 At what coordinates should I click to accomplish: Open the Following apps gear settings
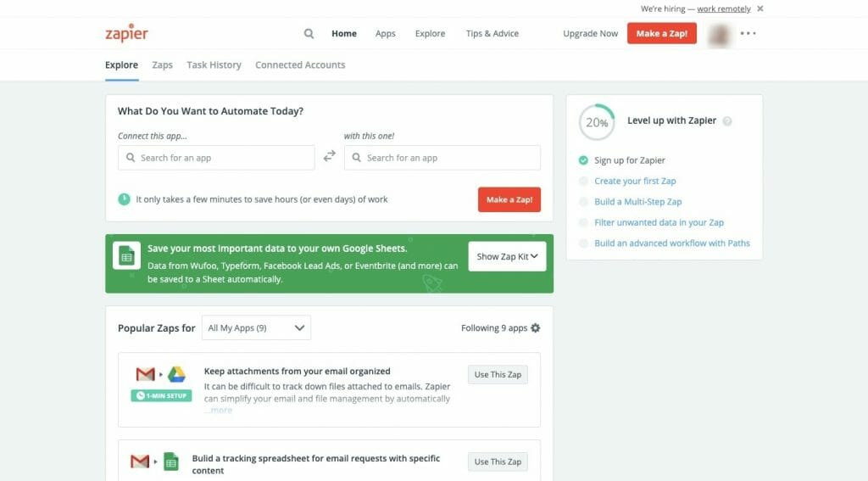tap(536, 328)
